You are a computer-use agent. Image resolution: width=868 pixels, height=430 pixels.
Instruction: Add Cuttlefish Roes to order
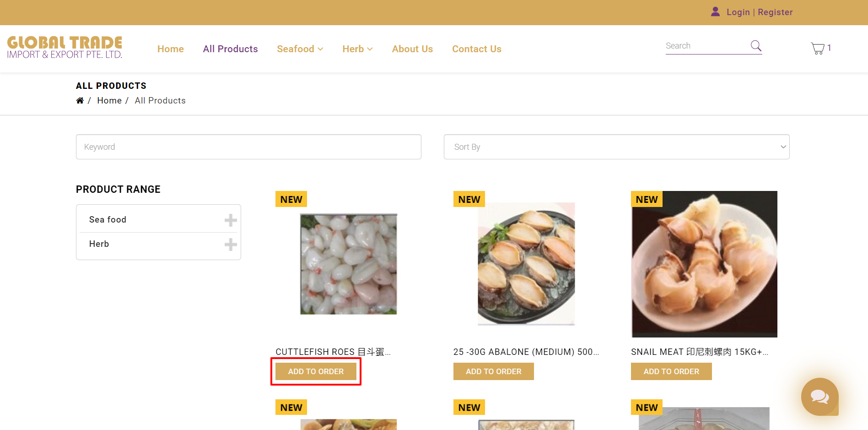click(316, 371)
